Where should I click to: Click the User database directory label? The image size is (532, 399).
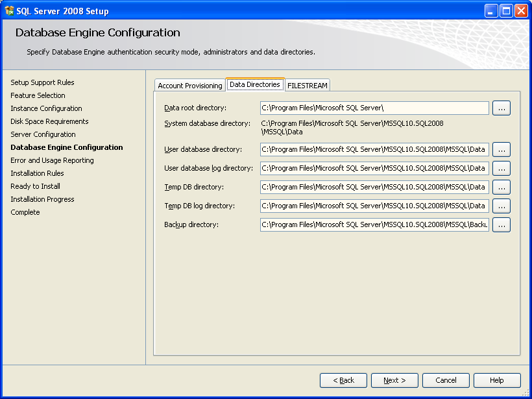click(x=203, y=149)
